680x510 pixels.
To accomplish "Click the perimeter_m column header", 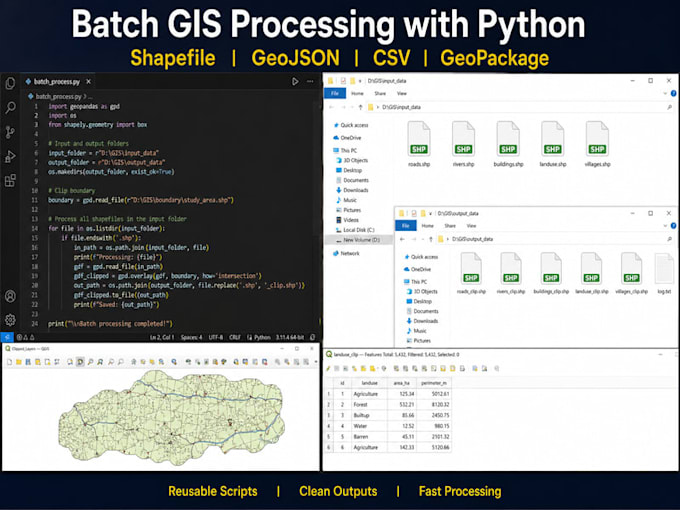I will (x=434, y=383).
